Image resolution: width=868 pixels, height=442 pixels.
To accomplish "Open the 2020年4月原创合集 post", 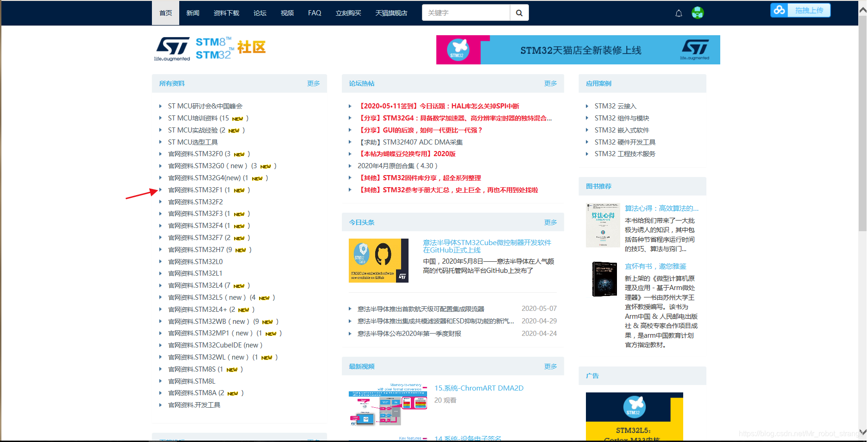I will [397, 166].
